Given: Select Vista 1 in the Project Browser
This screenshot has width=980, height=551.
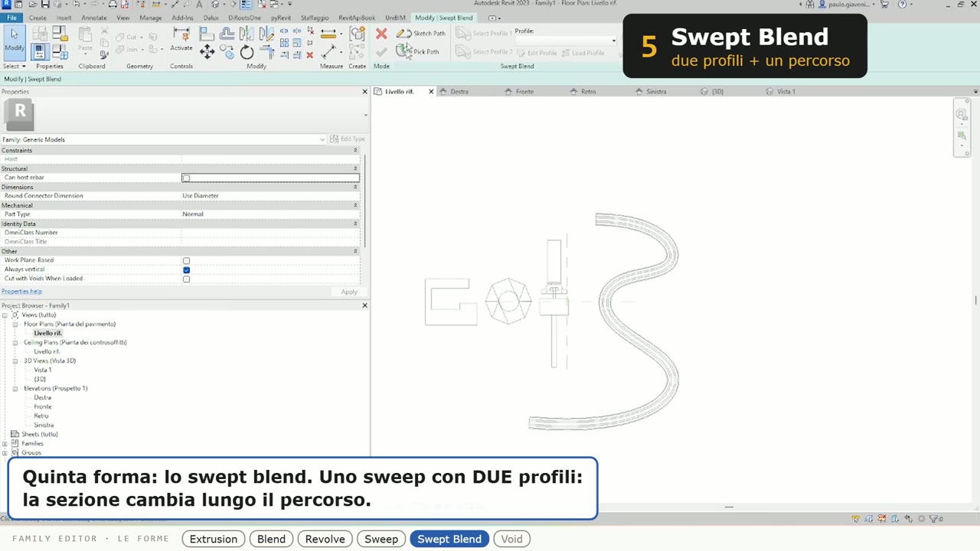Looking at the screenshot, I should 42,370.
